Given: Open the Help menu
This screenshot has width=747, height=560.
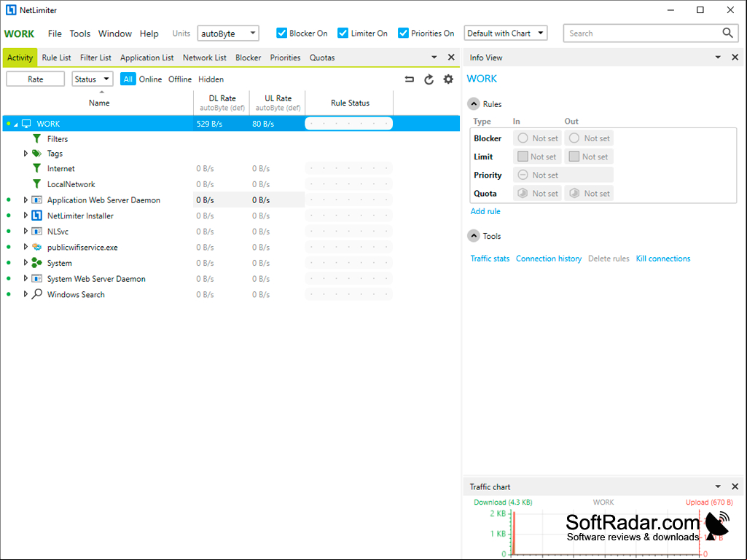Looking at the screenshot, I should point(149,33).
